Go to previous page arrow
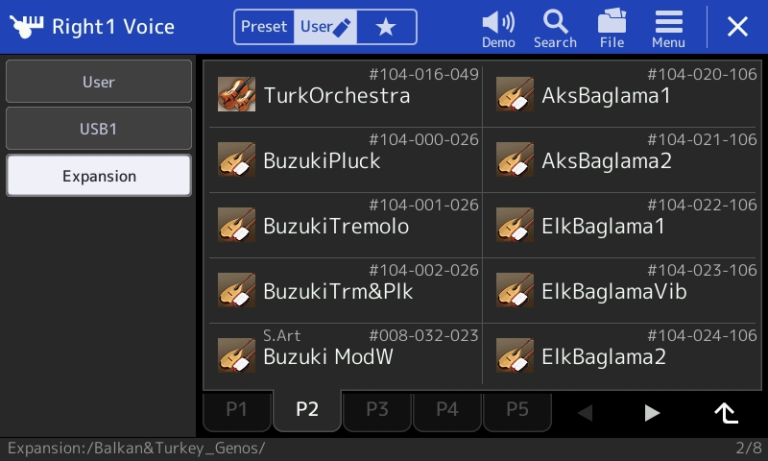 (585, 412)
